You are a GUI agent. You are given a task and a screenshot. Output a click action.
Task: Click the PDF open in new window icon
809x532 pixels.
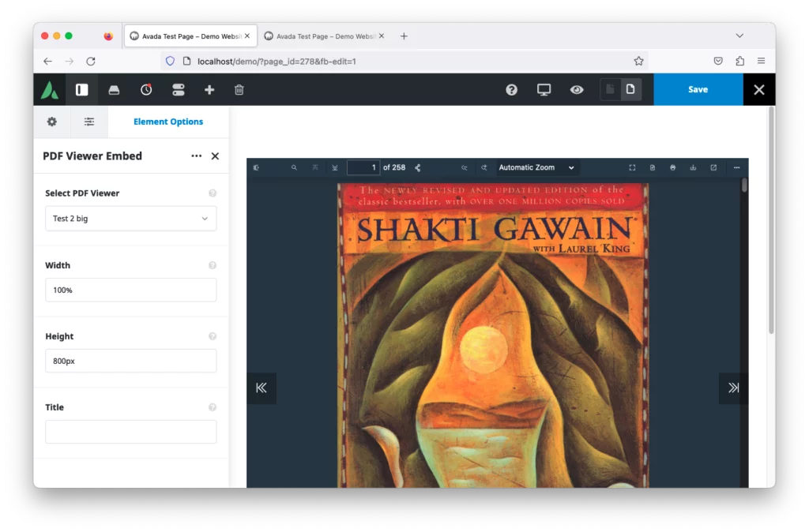[x=713, y=167]
